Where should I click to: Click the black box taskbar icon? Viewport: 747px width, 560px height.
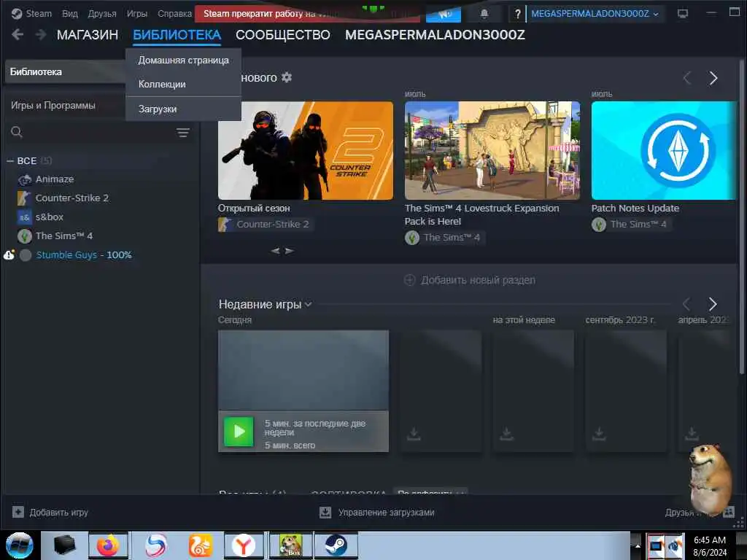(x=64, y=545)
